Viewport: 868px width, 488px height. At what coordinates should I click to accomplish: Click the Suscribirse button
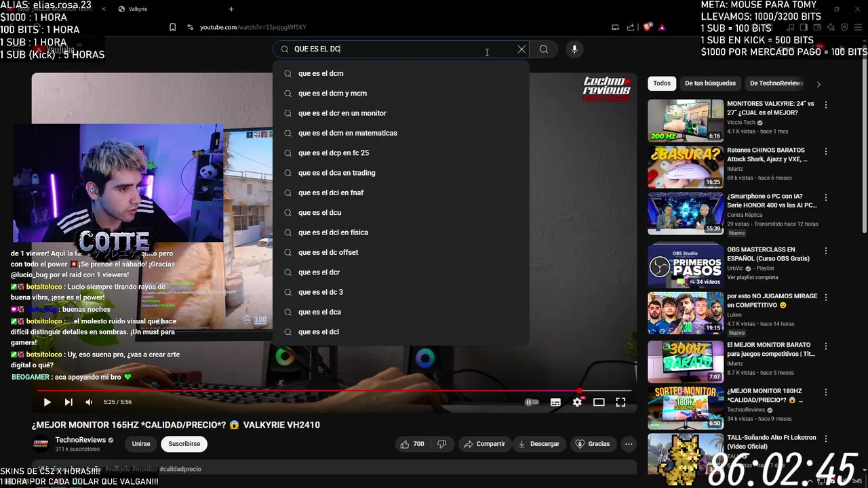pyautogui.click(x=184, y=444)
